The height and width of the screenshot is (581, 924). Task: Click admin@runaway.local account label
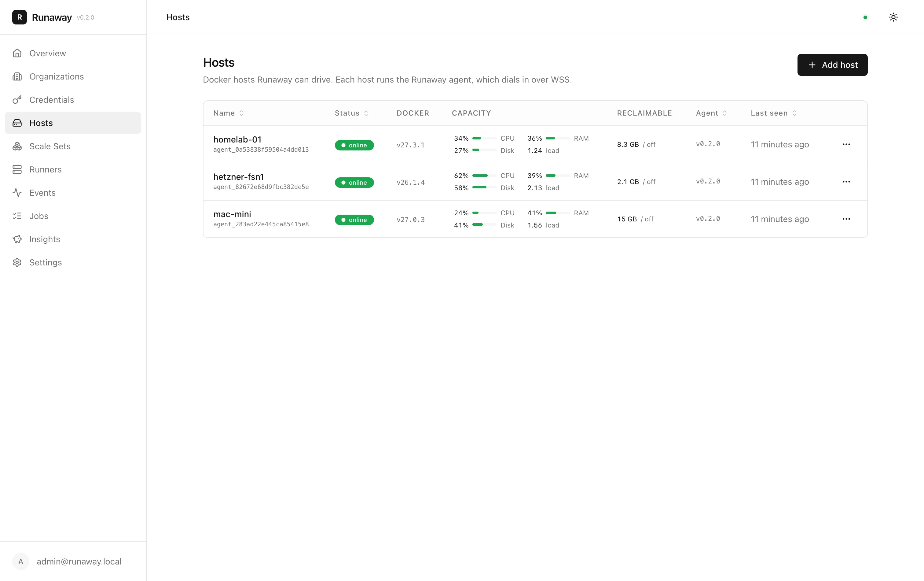pyautogui.click(x=79, y=561)
